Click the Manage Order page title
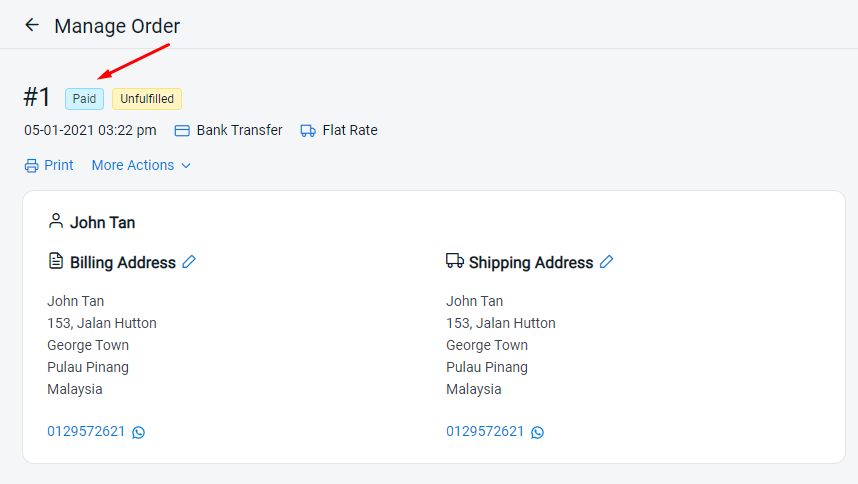The height and width of the screenshot is (484, 858). point(117,26)
